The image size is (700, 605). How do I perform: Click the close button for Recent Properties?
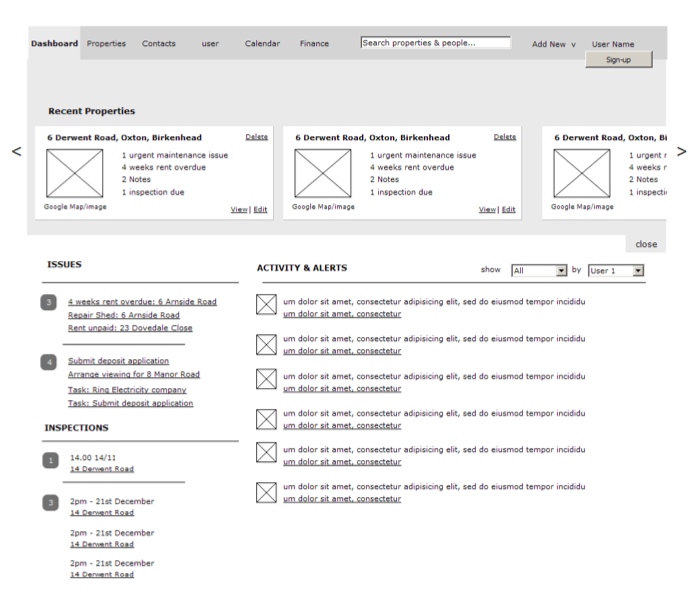click(646, 244)
